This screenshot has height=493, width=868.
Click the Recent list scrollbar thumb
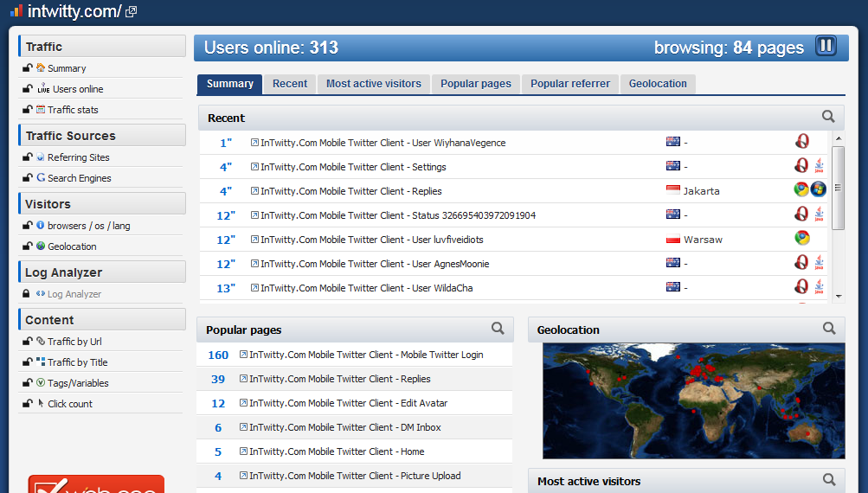point(838,188)
